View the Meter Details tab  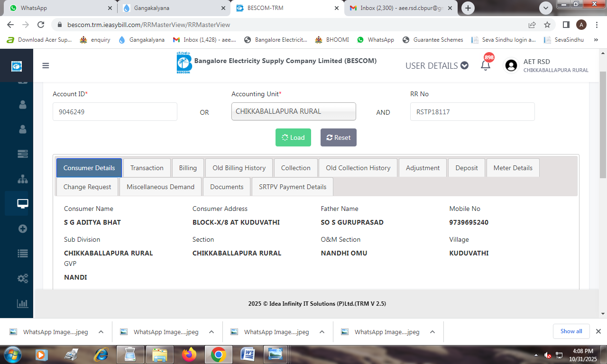click(x=513, y=168)
